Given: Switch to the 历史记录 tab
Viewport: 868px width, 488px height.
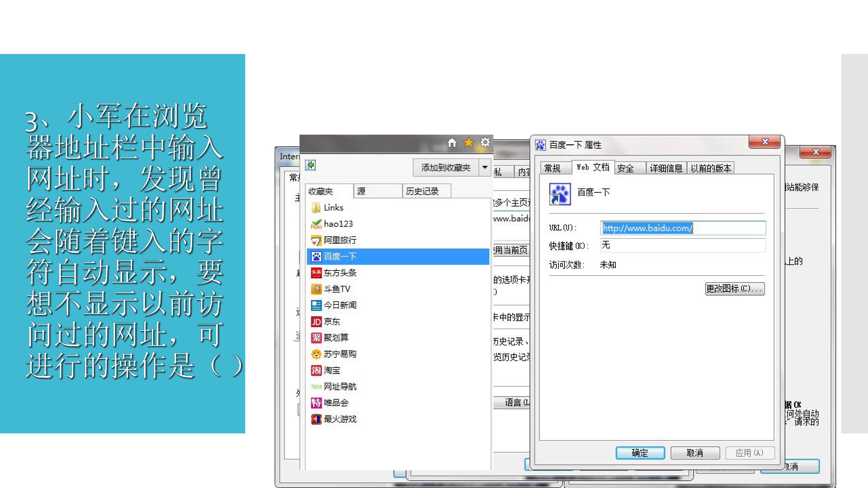Looking at the screenshot, I should (427, 191).
